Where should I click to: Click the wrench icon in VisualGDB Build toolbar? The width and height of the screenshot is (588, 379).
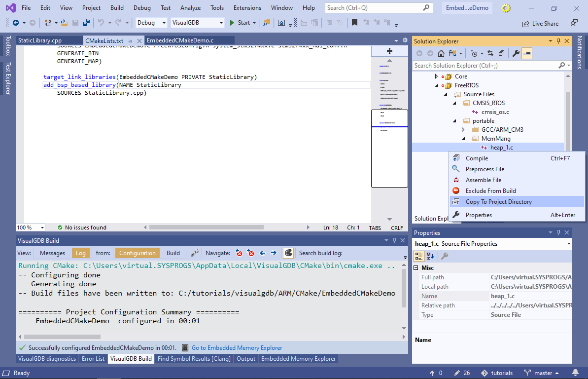(x=195, y=253)
